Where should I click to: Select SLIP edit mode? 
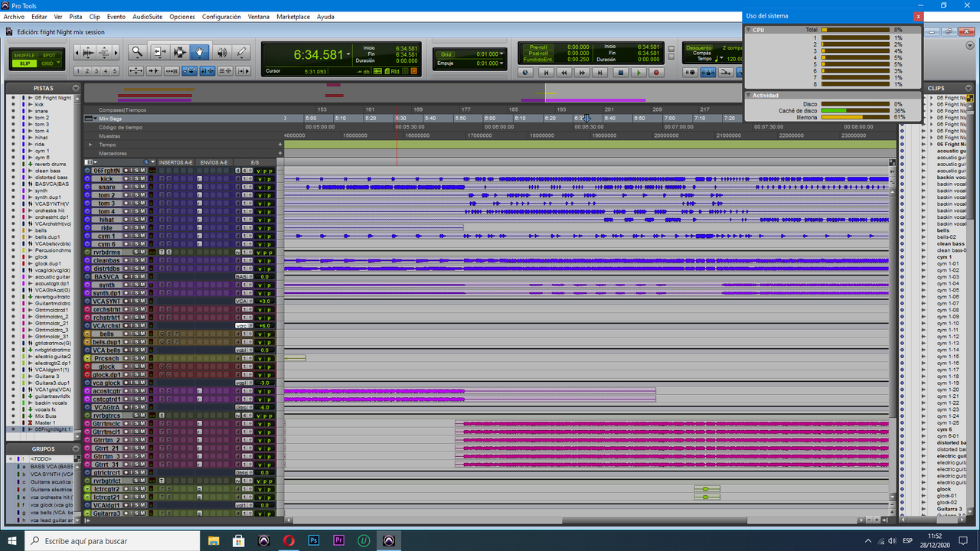(24, 64)
